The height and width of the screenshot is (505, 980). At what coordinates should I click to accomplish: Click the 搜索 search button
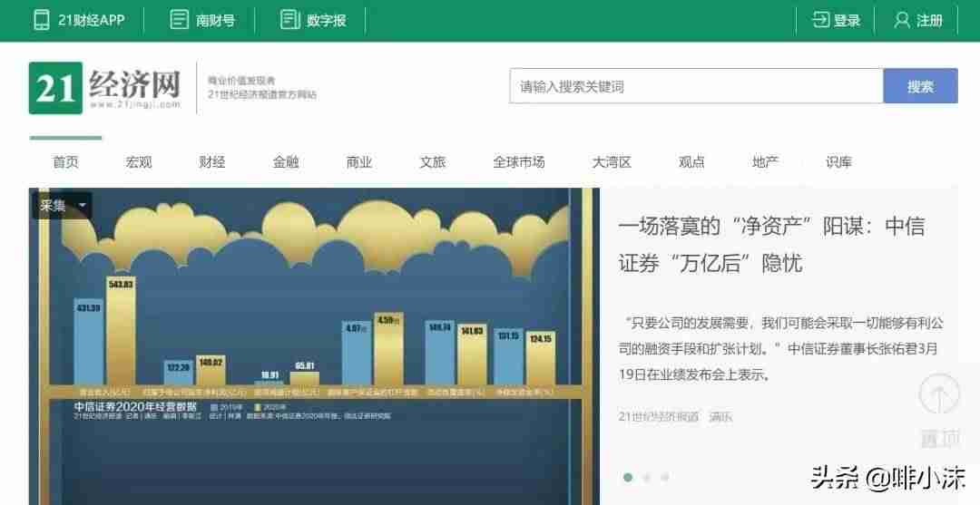(920, 86)
